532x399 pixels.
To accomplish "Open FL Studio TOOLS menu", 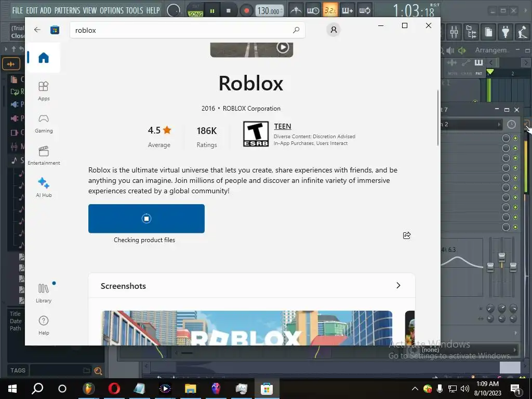I will click(x=135, y=10).
